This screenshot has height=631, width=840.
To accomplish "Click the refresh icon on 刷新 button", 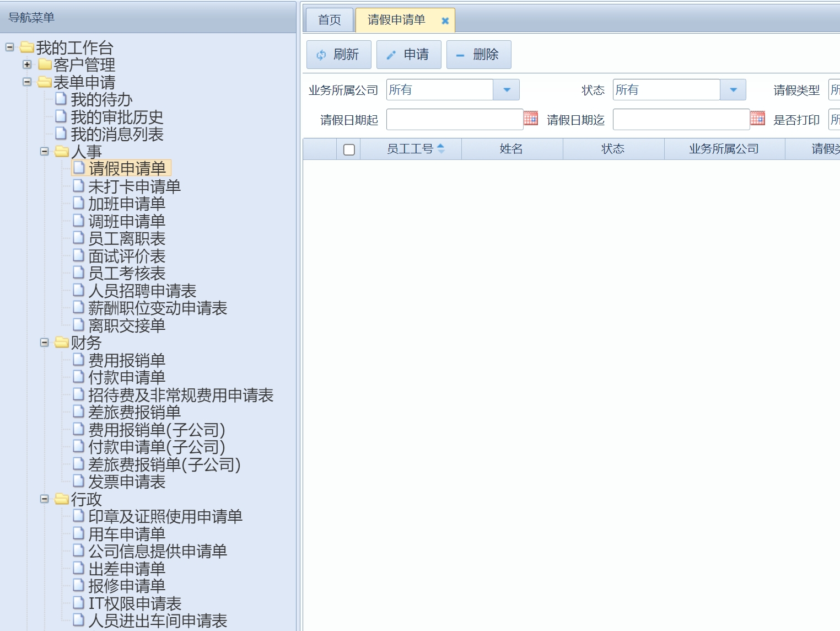I will tap(321, 55).
